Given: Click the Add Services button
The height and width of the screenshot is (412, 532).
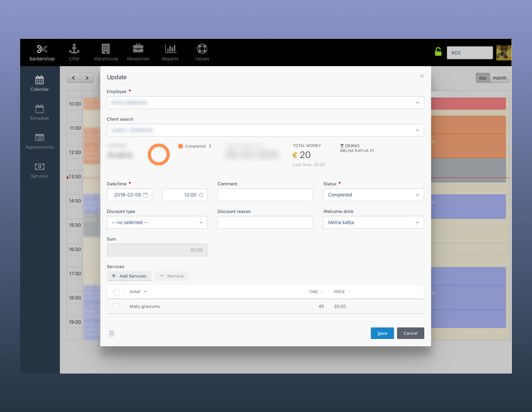Looking at the screenshot, I should coord(129,276).
